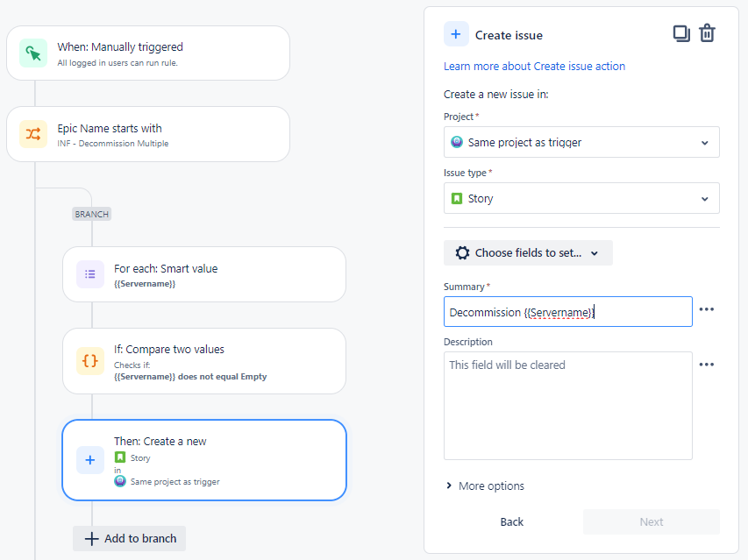Open Learn more about Create issue action link
Image resolution: width=748 pixels, height=560 pixels.
(x=534, y=67)
